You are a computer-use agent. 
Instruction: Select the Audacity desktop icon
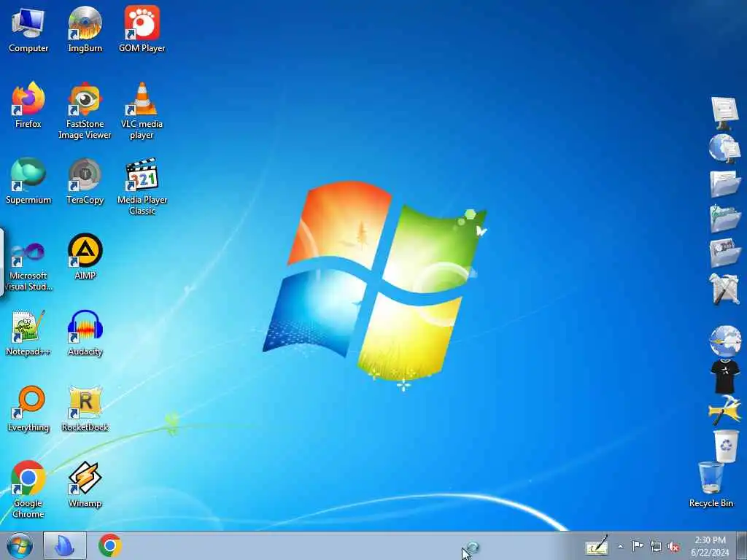(x=85, y=332)
